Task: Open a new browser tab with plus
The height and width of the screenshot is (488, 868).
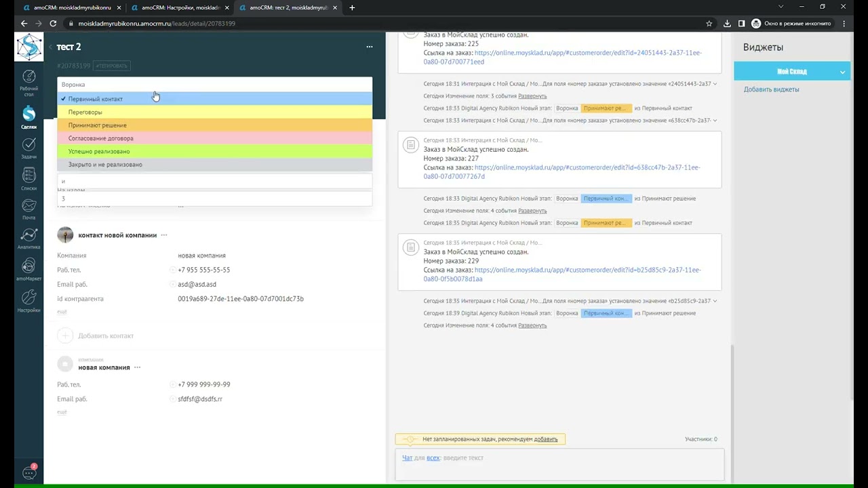Action: pos(352,7)
